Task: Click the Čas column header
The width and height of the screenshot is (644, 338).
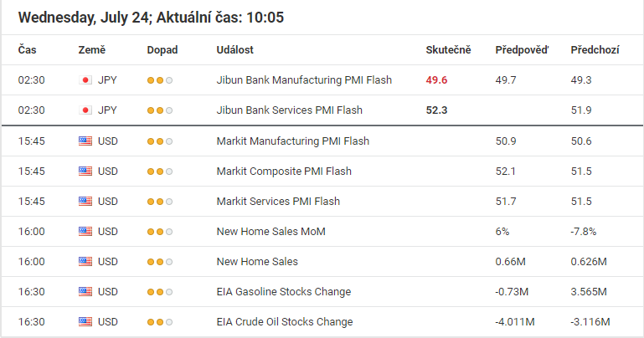Action: [27, 50]
